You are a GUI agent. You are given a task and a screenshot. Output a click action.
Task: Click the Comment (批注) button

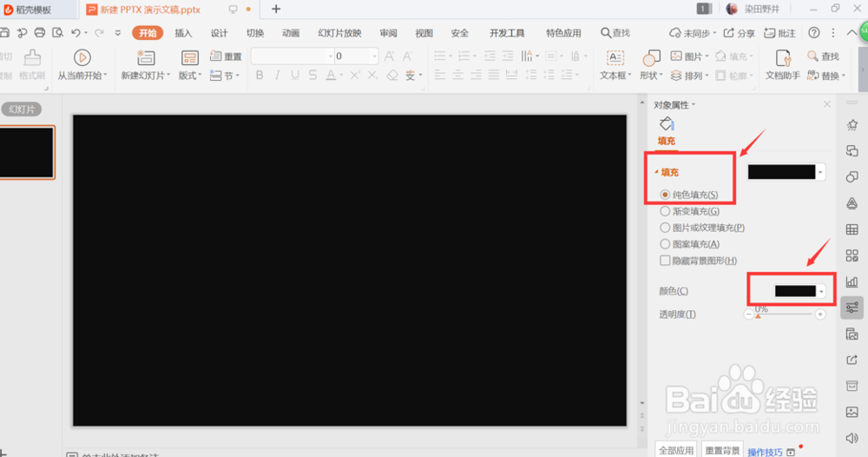(779, 33)
